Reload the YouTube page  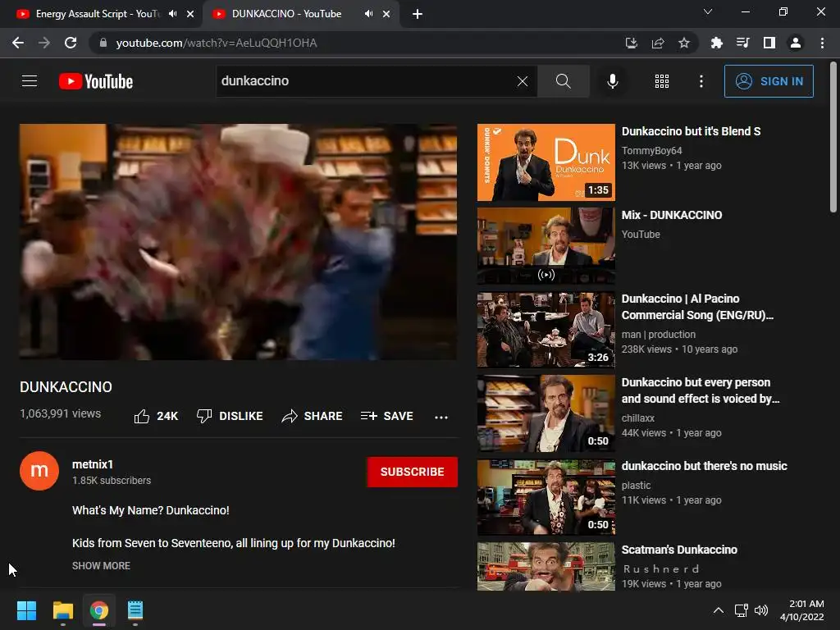tap(71, 43)
